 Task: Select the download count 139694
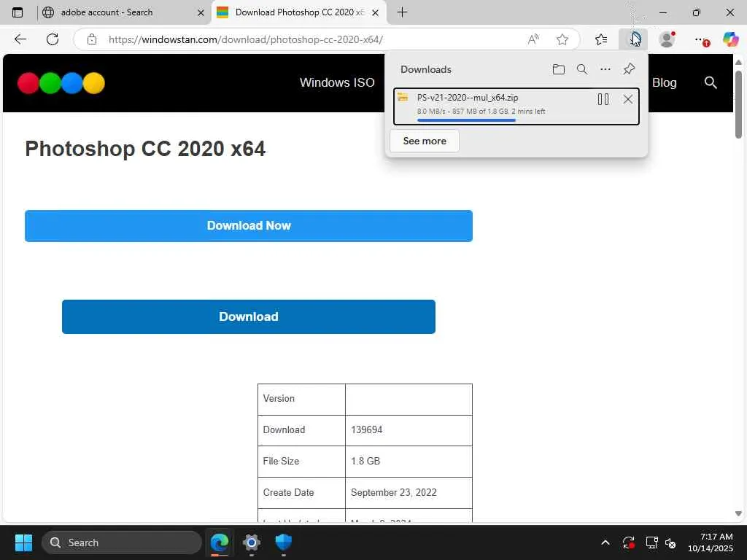tap(366, 429)
